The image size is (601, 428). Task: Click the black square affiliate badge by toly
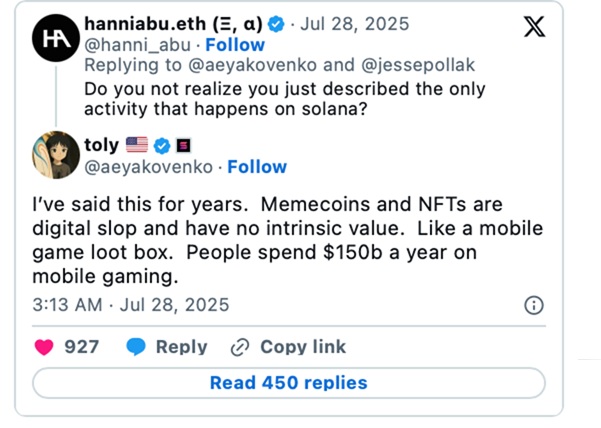pos(183,146)
